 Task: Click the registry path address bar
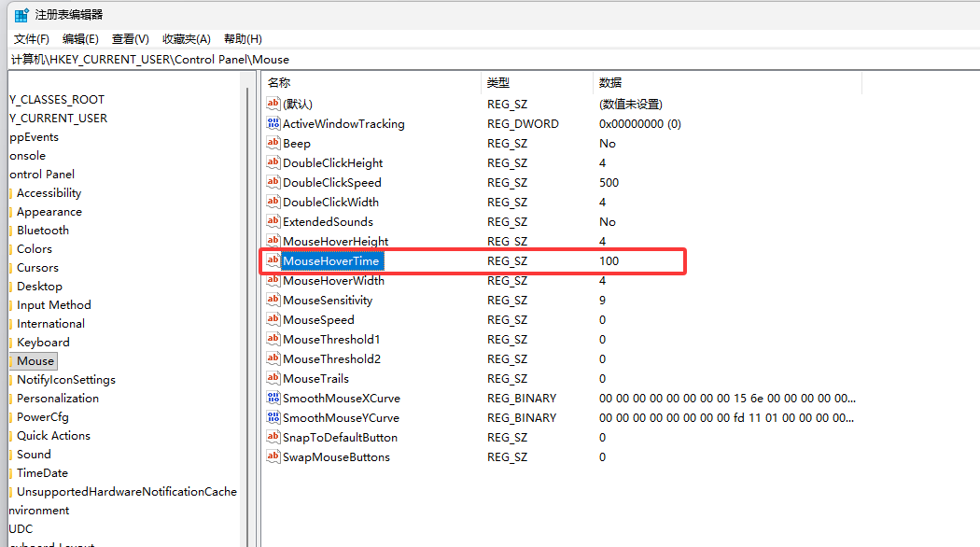pos(494,60)
